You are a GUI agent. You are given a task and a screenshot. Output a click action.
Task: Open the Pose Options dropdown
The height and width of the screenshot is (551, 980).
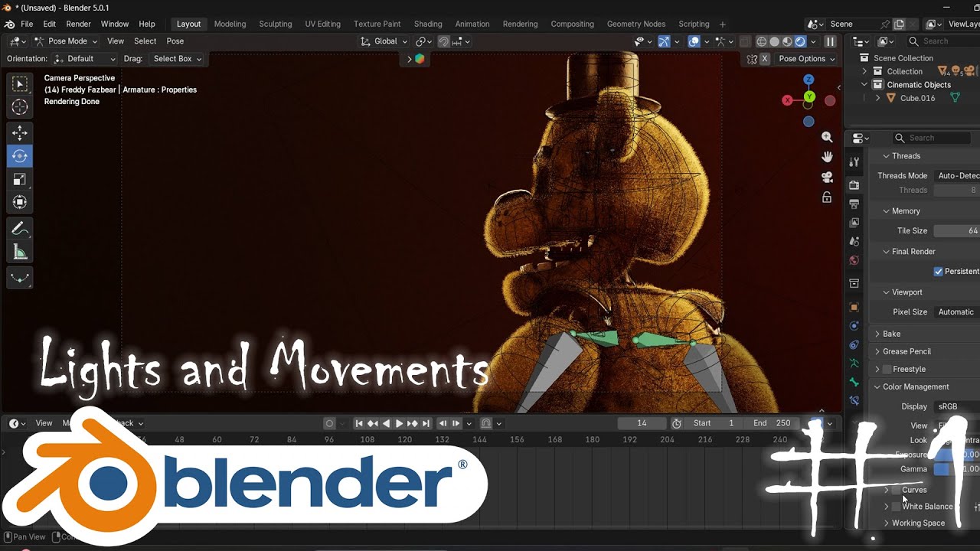point(807,59)
